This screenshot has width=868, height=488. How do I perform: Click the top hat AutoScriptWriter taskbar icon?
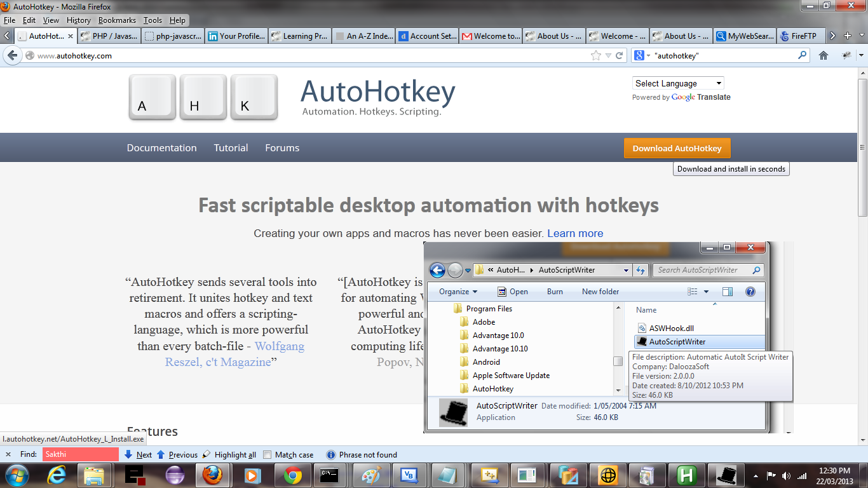[x=725, y=475]
